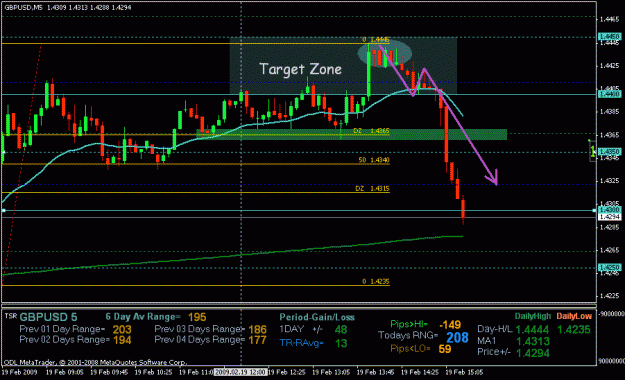
Task: Click the Pips<LO value 59
Action: [x=445, y=349]
